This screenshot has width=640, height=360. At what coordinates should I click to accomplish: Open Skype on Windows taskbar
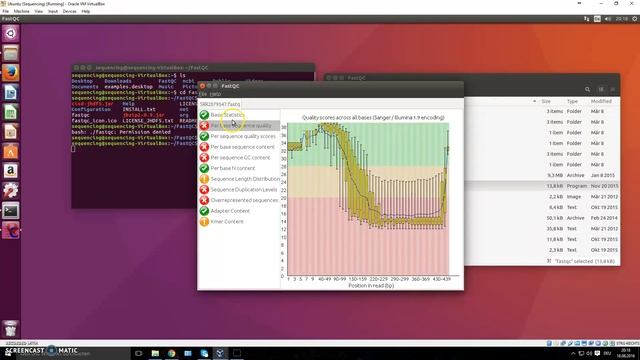coord(204,353)
